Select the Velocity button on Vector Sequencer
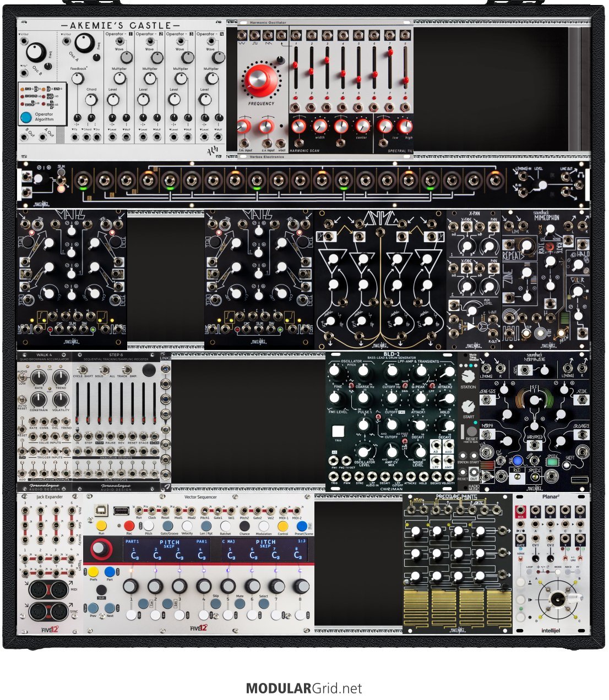609x700 pixels. 187,526
